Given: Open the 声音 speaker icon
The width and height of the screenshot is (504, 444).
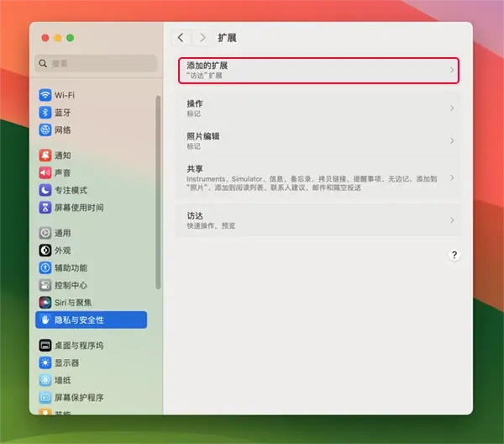Looking at the screenshot, I should point(45,172).
